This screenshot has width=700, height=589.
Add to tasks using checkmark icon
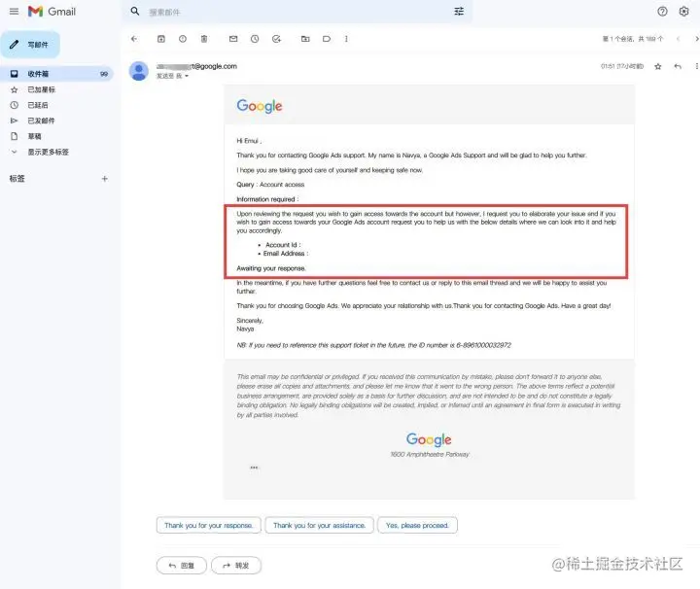tap(276, 39)
